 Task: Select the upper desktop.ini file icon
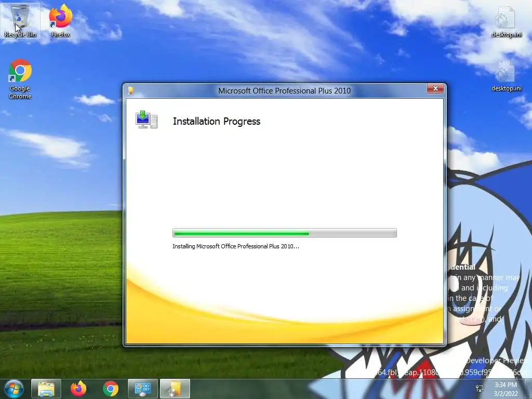click(x=506, y=21)
